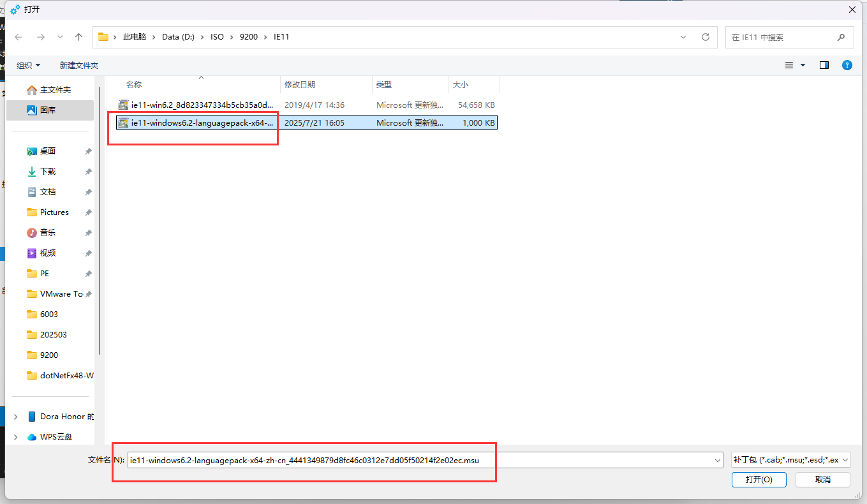Click the Dora Honor phone icon

click(x=32, y=417)
